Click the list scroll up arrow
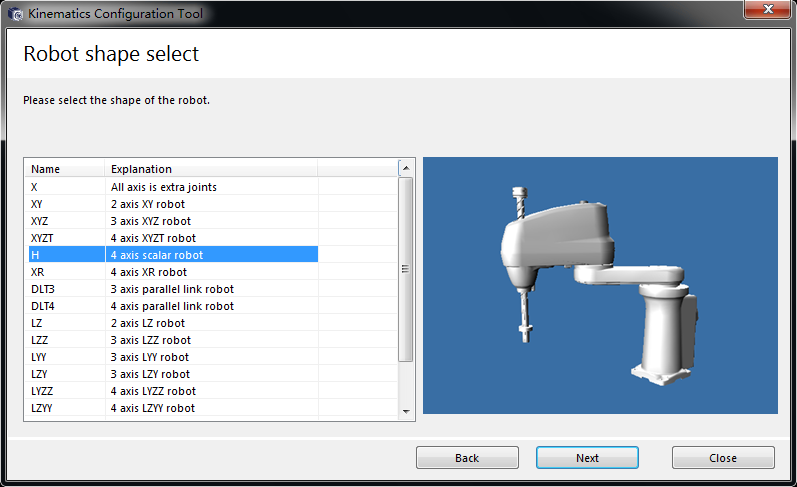 click(406, 168)
